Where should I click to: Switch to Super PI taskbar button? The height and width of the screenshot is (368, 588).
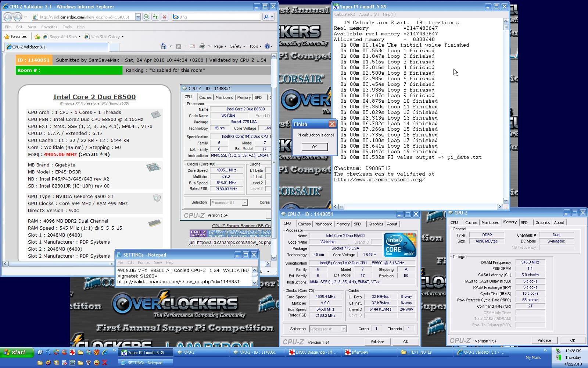145,352
